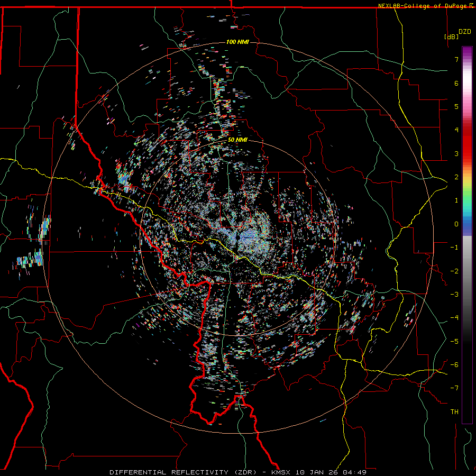Click the TH threshold label on legend
Viewport: 476px width, 476px height.
[x=454, y=412]
